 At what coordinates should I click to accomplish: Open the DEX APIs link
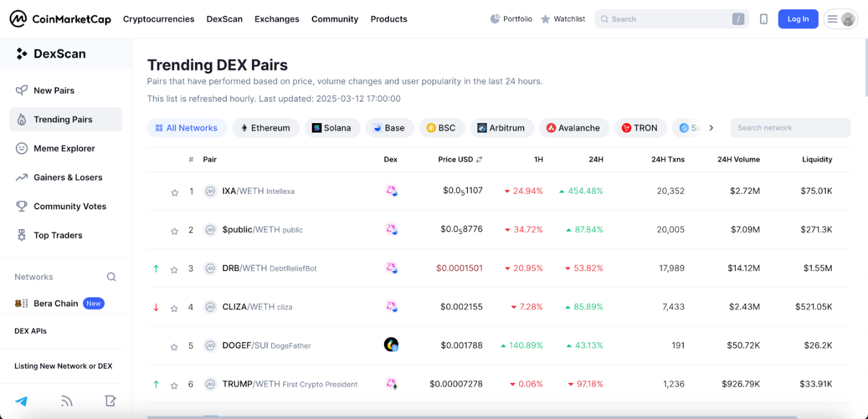pos(30,331)
